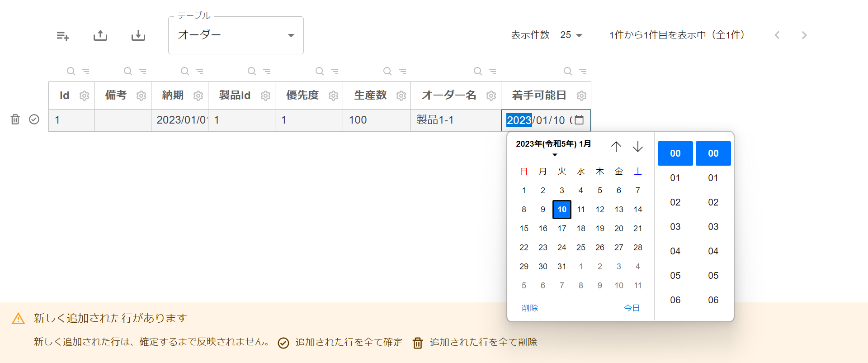Open settings gear for オーダー名 column
868x363 pixels.
[x=491, y=96]
